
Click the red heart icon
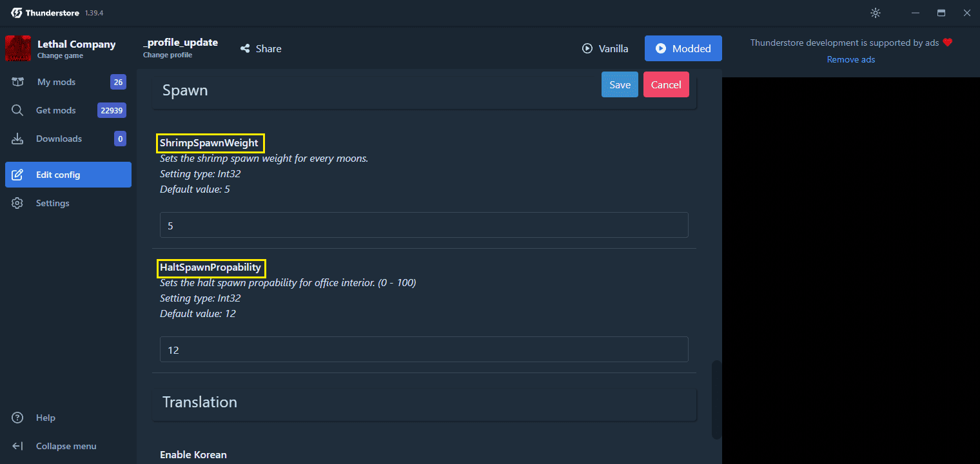click(x=947, y=43)
